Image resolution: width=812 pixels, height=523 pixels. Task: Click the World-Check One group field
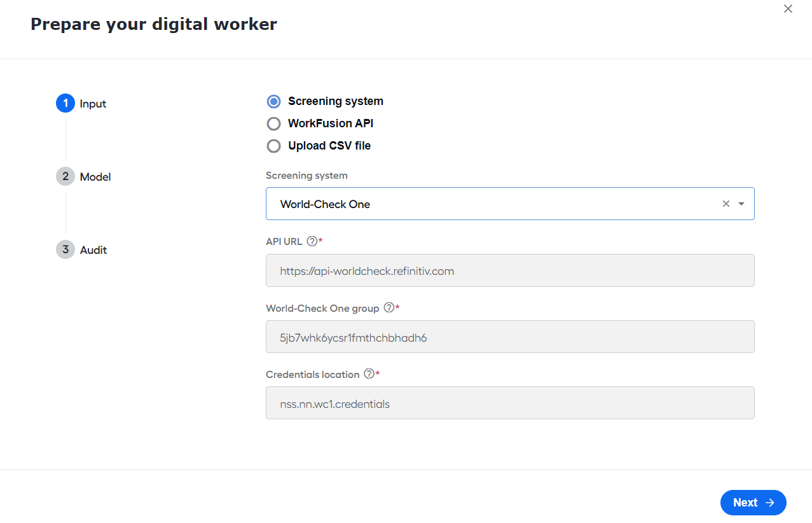click(510, 337)
